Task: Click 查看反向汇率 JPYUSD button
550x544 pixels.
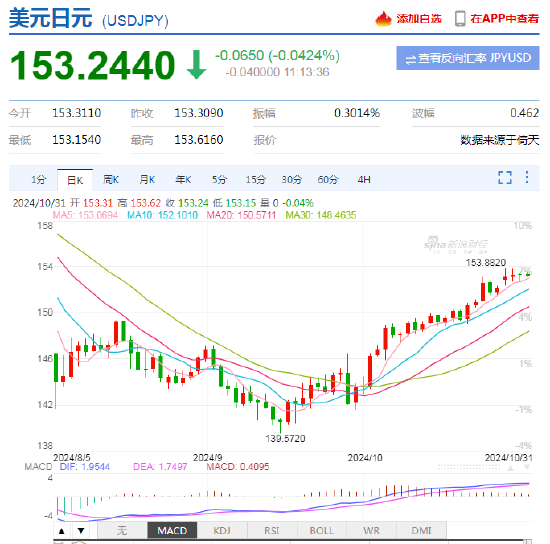Action: tap(468, 58)
